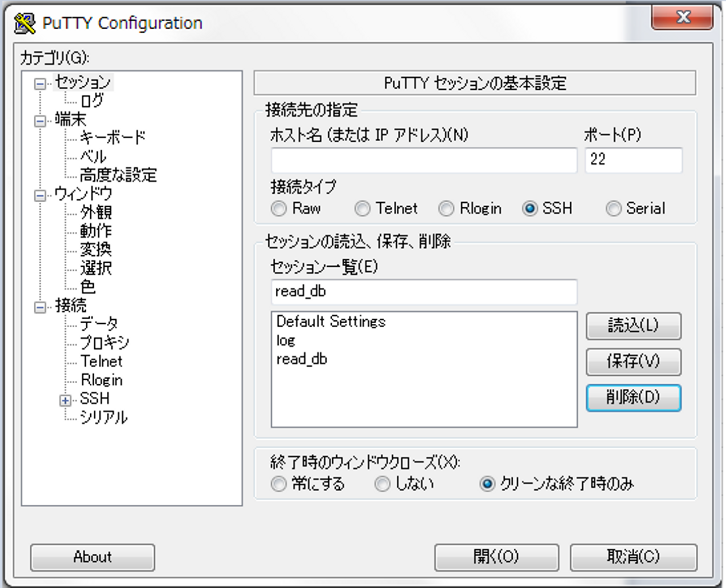This screenshot has height=588, width=726.
Task: Open the データ settings category
Action: coord(99,324)
